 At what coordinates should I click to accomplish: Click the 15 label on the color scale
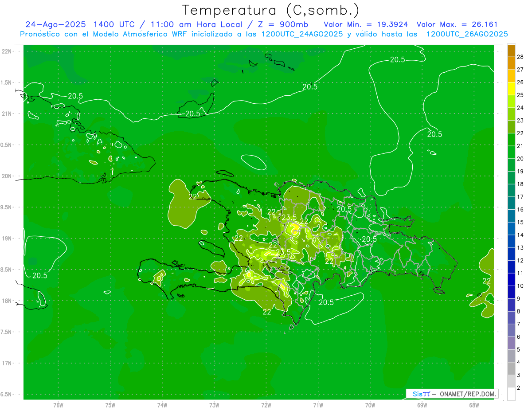click(520, 222)
